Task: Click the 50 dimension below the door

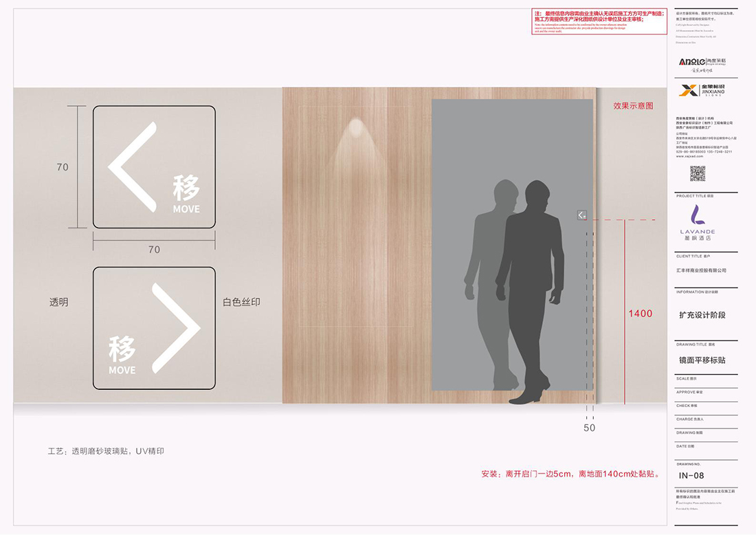Action: point(589,428)
